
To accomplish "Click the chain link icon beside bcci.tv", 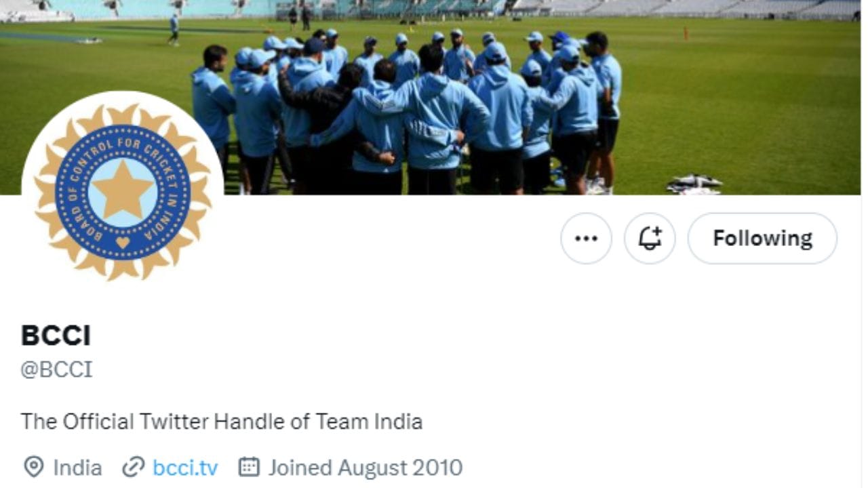I will 134,467.
